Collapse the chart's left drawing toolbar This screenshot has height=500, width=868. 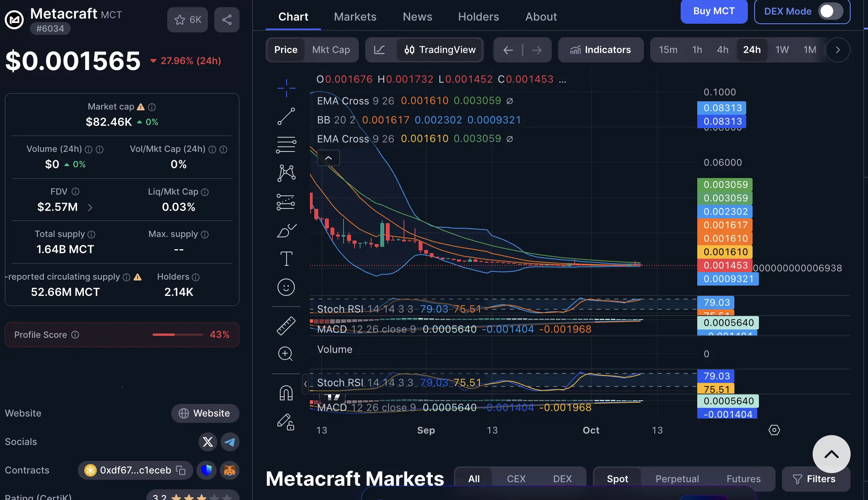(305, 384)
